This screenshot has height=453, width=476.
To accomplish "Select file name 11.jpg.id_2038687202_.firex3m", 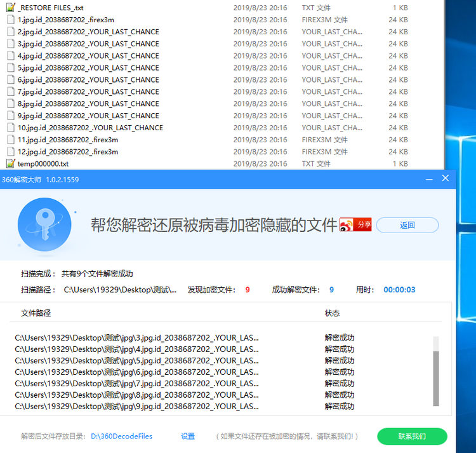I will 68,140.
